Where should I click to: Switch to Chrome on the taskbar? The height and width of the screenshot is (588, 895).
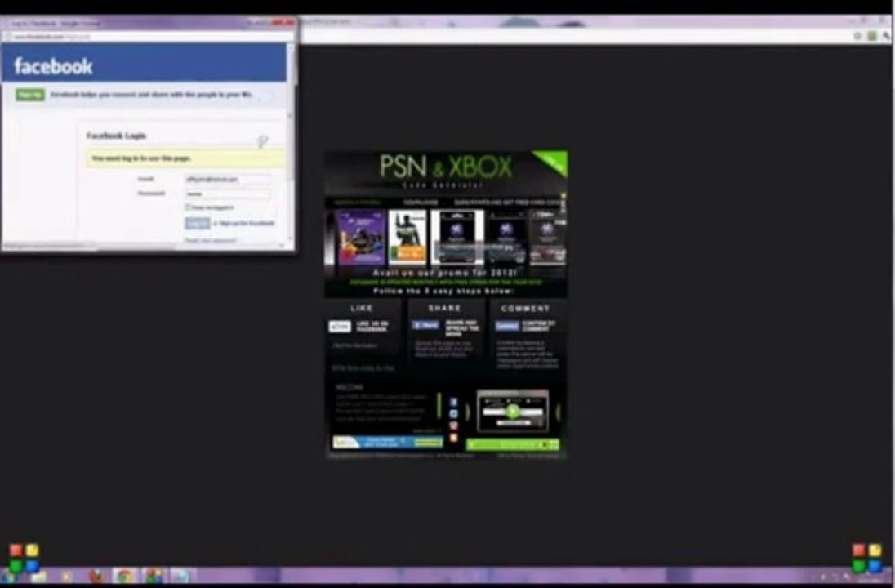point(124,576)
